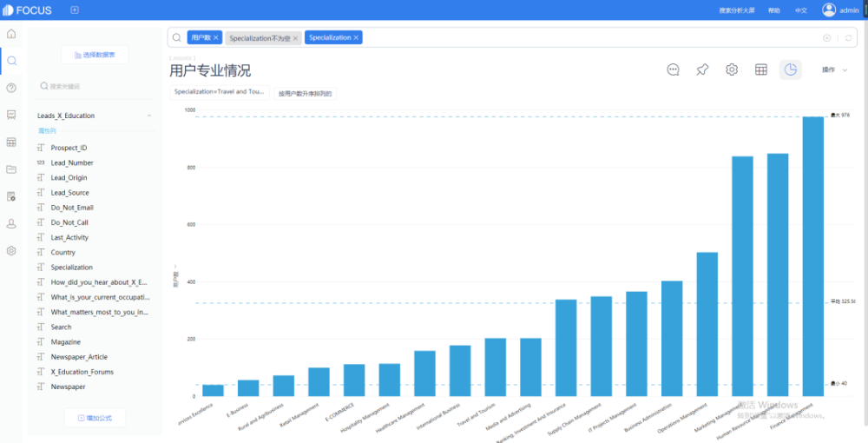Collapse the Leads_X_Education table list
This screenshot has width=868, height=443.
click(x=149, y=116)
